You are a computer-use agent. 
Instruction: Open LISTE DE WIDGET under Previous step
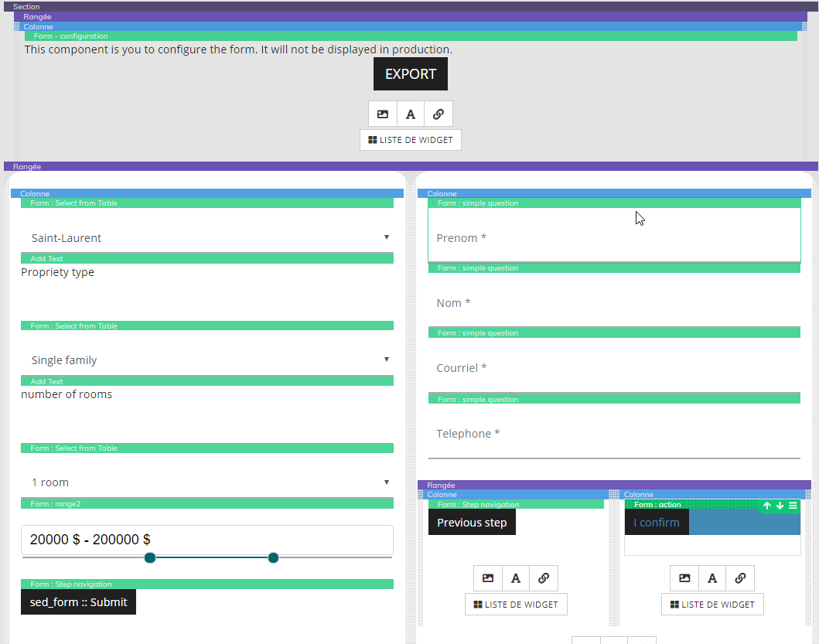(x=516, y=605)
